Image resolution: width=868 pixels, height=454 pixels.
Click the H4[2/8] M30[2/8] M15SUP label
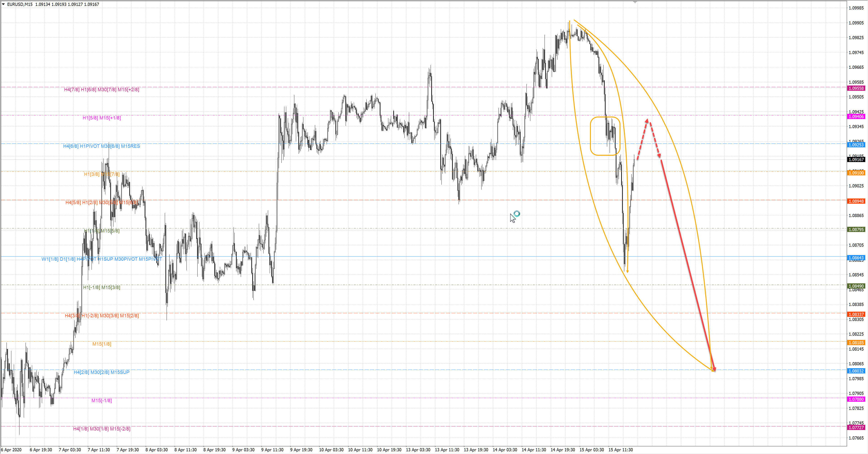[101, 372]
